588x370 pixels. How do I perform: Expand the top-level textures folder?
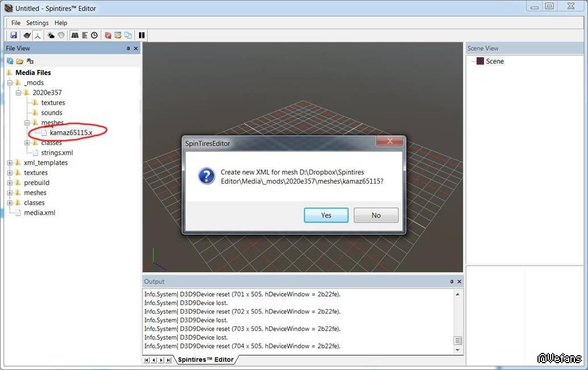pos(10,173)
